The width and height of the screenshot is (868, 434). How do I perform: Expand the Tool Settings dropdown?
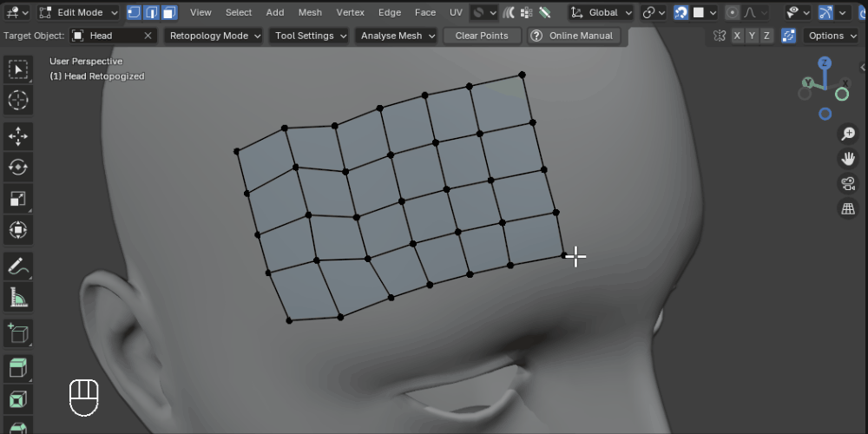point(311,36)
